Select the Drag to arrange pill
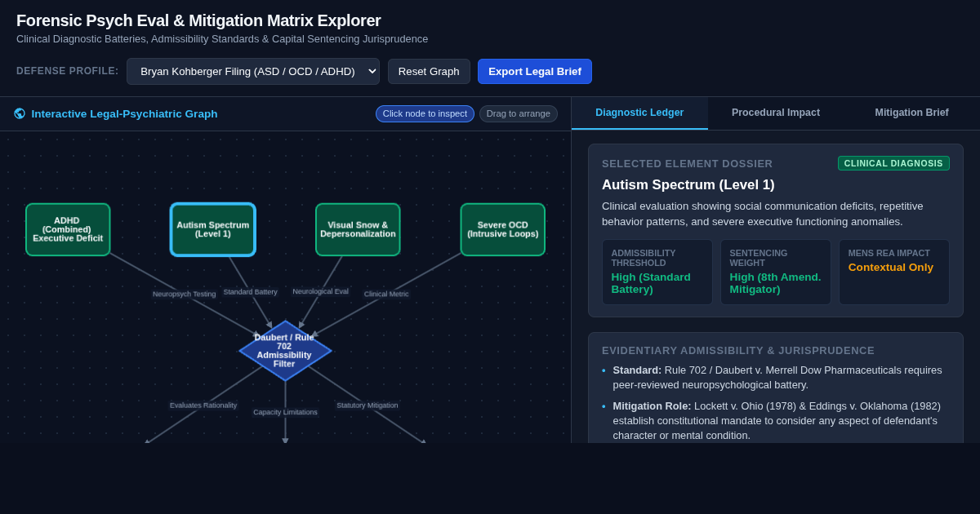Image resolution: width=980 pixels, height=514 pixels. pos(519,113)
